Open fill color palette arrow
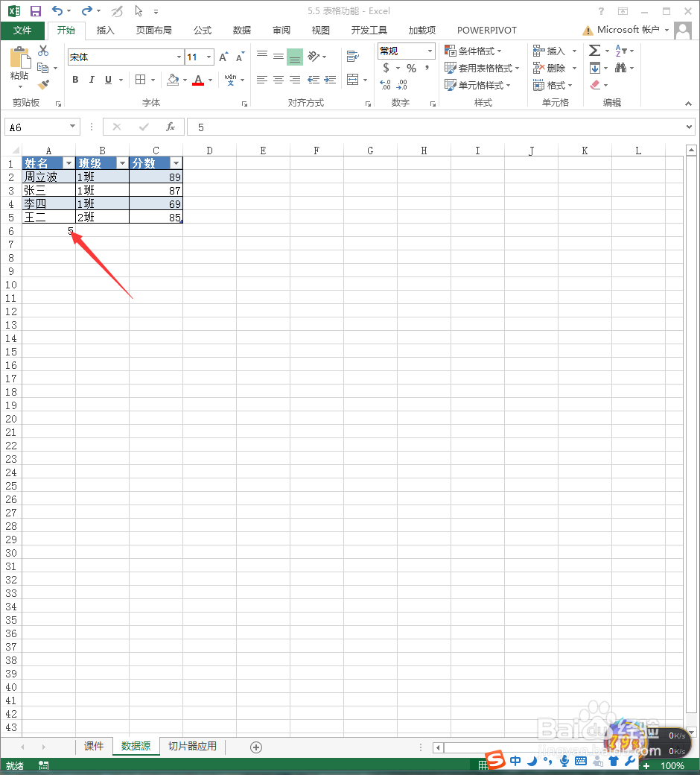This screenshot has width=700, height=775. 185,80
